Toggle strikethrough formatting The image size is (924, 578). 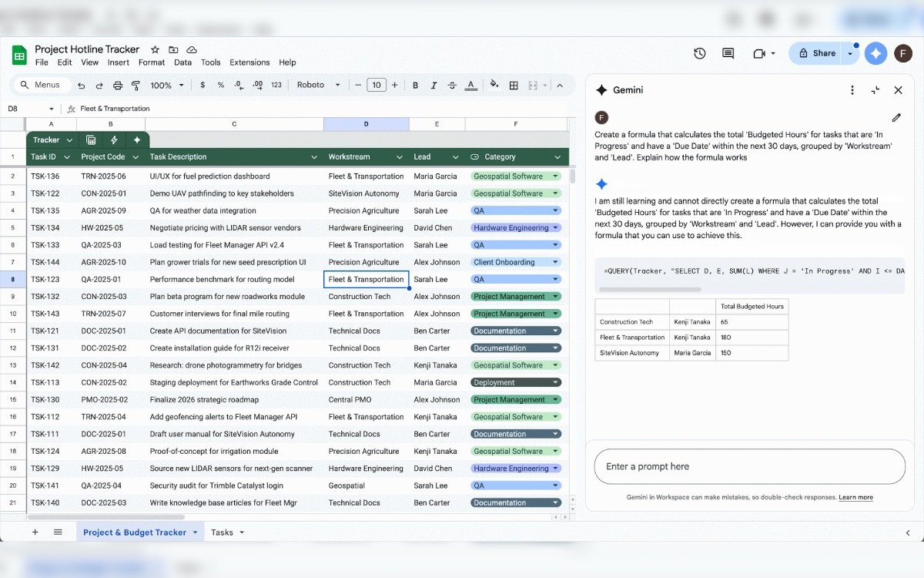coord(453,86)
